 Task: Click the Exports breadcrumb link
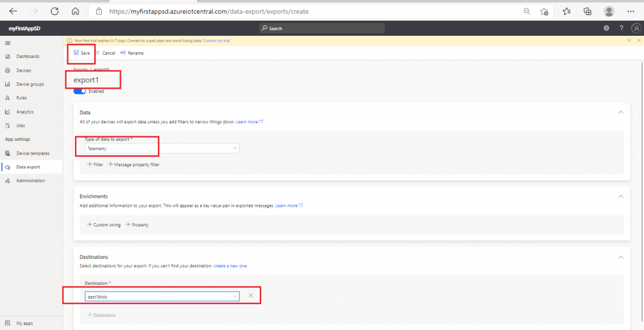pos(80,69)
